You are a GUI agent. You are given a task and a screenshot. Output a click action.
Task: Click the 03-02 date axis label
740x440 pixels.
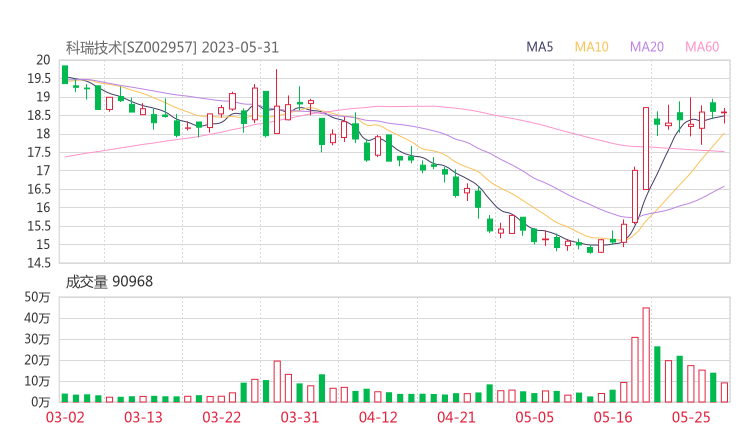65,418
